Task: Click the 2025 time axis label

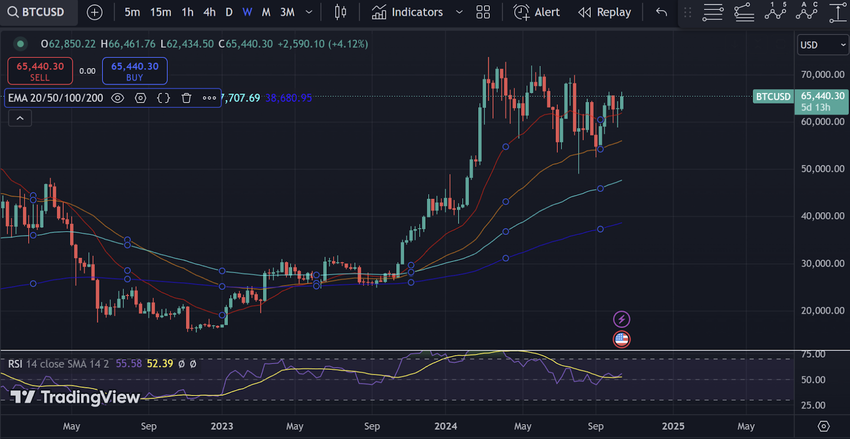Action: tap(673, 425)
